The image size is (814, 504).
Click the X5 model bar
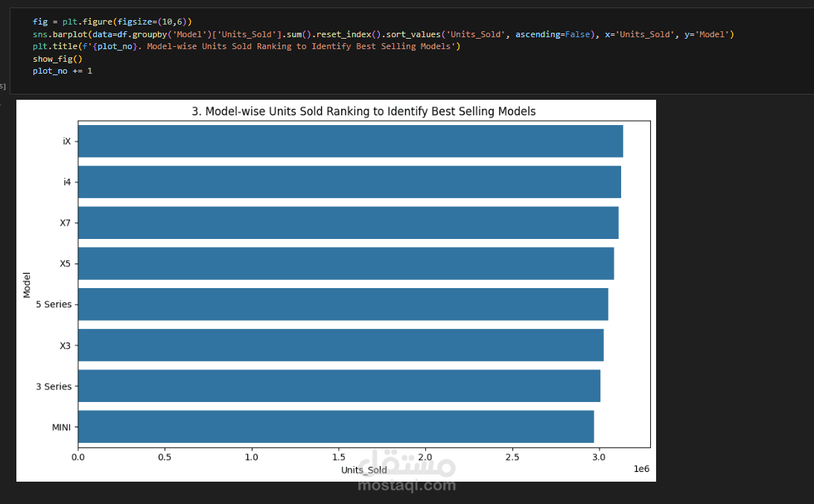point(346,264)
